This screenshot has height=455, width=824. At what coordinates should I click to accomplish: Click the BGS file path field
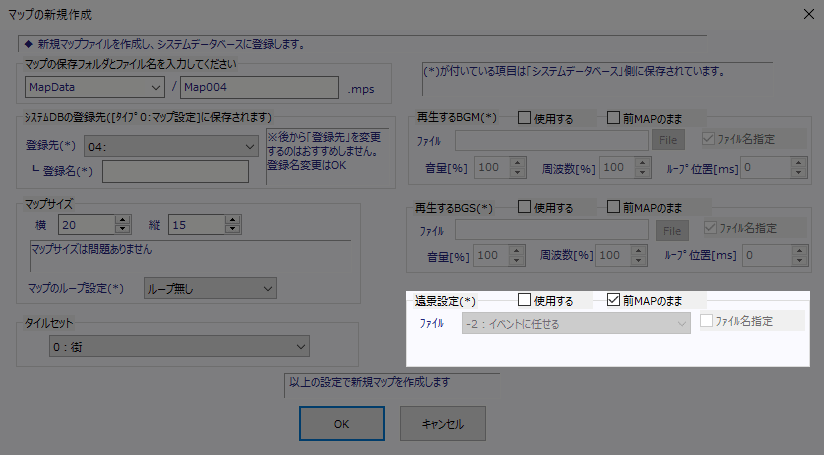tap(552, 230)
